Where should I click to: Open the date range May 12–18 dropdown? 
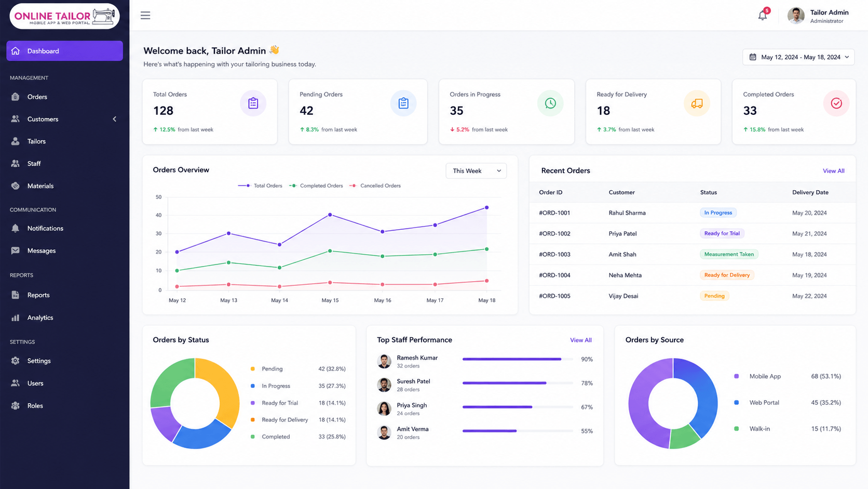tap(798, 57)
